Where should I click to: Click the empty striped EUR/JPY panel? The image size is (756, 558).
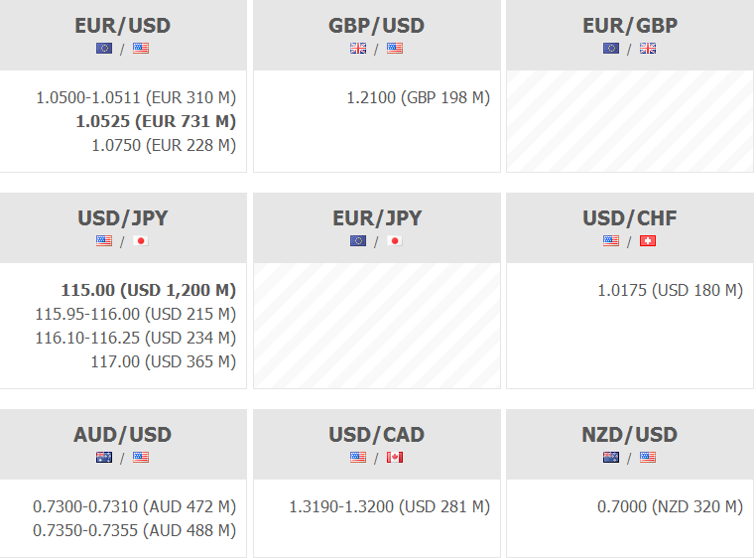[x=377, y=325]
